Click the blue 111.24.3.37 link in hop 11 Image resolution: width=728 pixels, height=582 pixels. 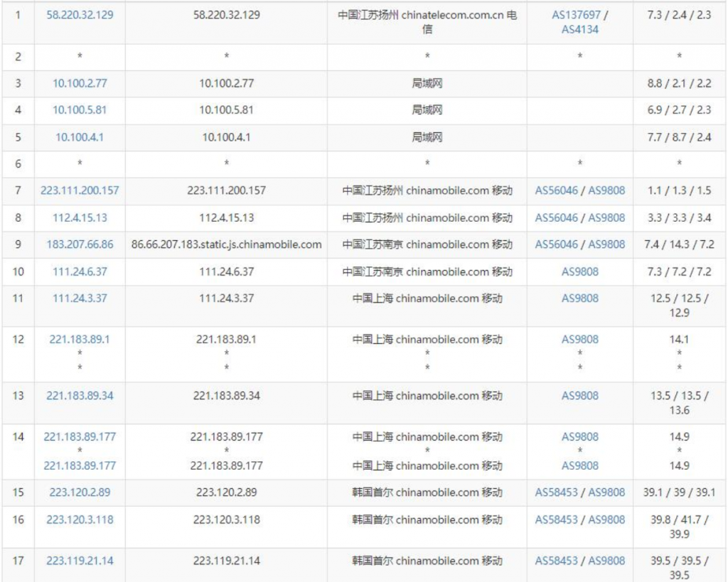(x=80, y=298)
